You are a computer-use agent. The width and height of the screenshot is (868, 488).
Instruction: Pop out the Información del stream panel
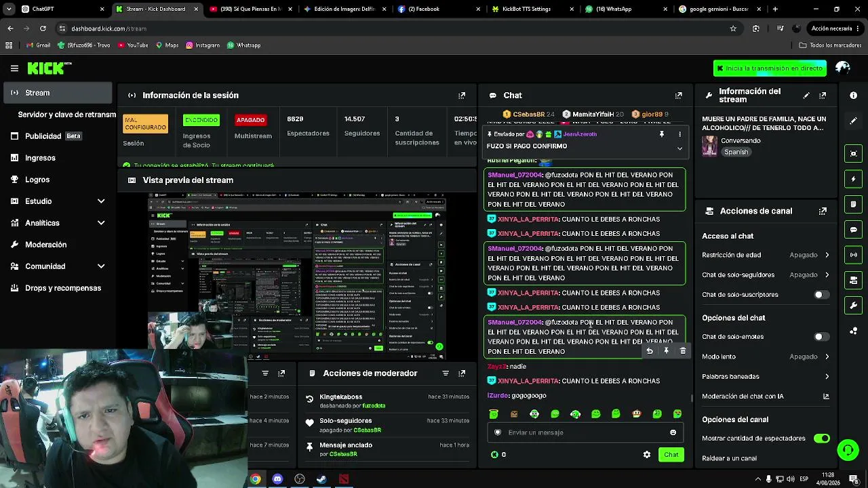(823, 96)
